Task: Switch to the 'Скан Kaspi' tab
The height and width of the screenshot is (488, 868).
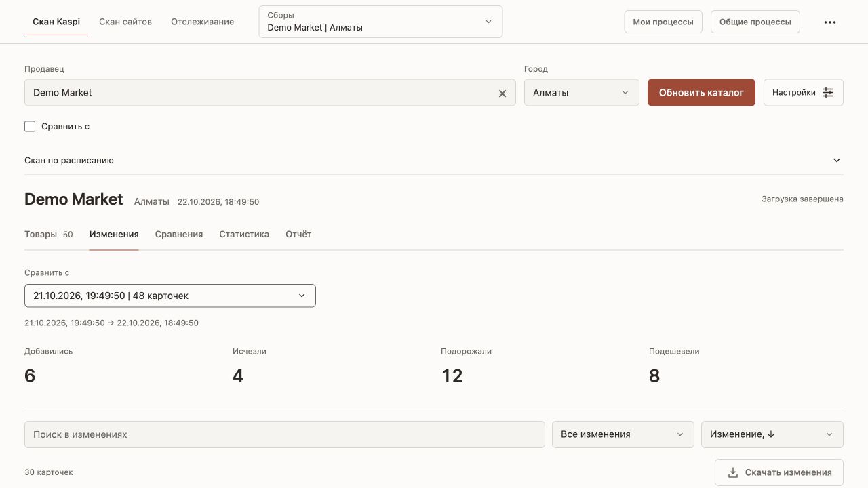Action: (56, 22)
